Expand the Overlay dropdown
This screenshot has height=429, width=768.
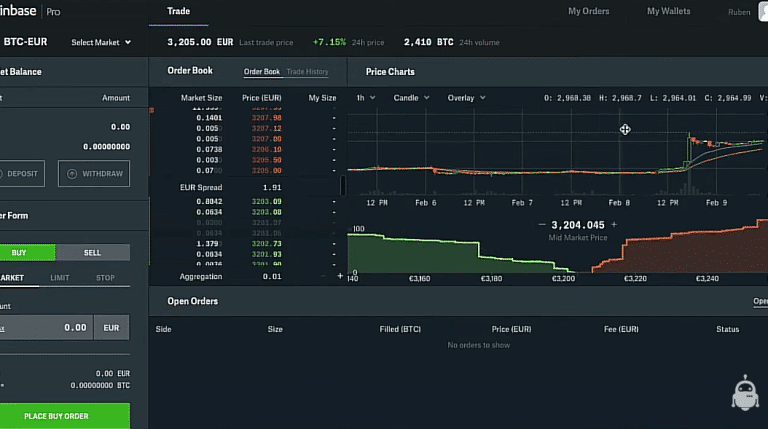466,98
